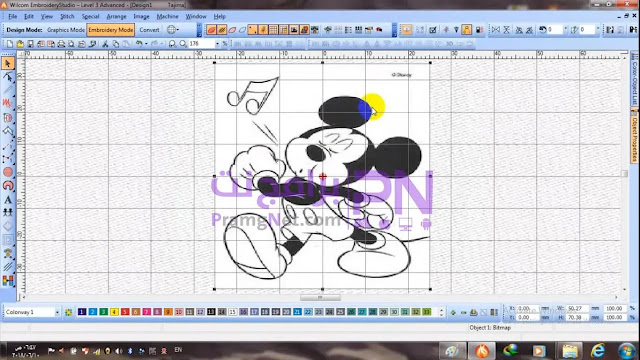Open the Arrange menu

pos(116,16)
